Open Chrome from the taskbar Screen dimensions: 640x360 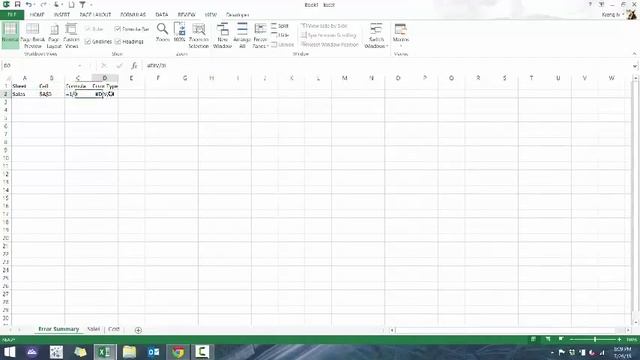(x=178, y=352)
